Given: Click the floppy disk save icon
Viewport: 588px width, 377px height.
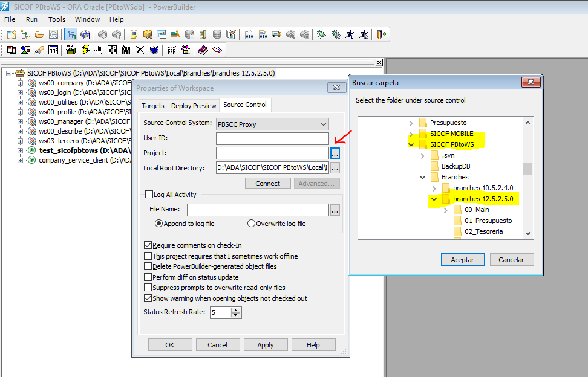Looking at the screenshot, I should click(126, 50).
